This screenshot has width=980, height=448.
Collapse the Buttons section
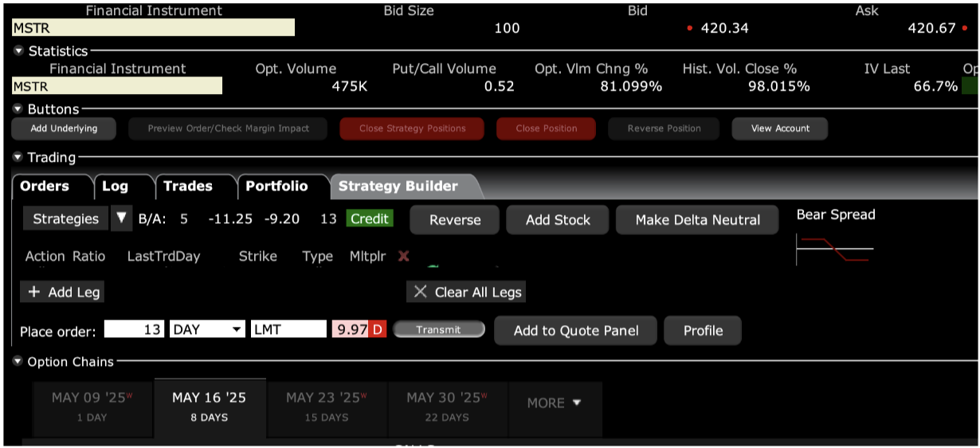18,109
